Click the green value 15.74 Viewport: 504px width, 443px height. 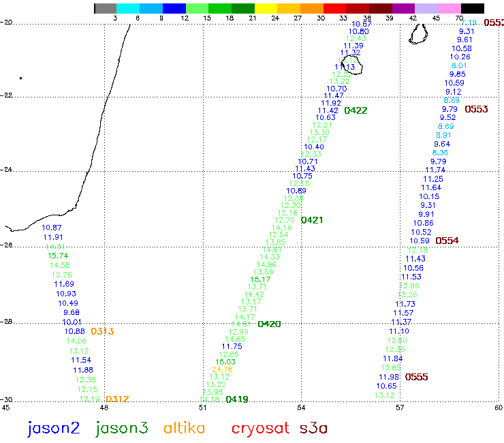pos(58,256)
